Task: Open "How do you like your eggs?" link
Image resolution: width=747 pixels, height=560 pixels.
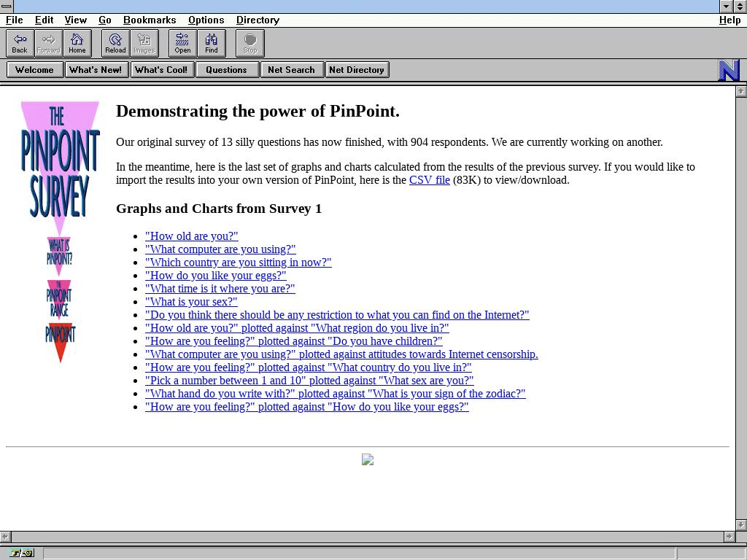Action: (215, 276)
